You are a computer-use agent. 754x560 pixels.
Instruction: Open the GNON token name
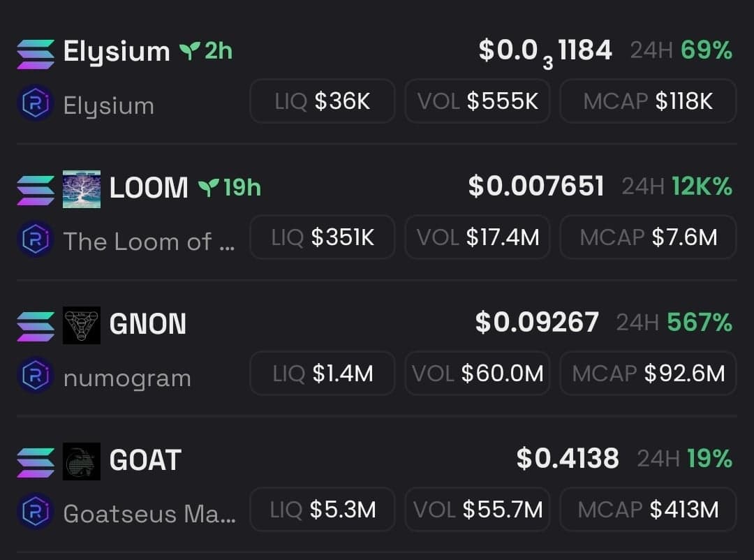click(x=148, y=324)
